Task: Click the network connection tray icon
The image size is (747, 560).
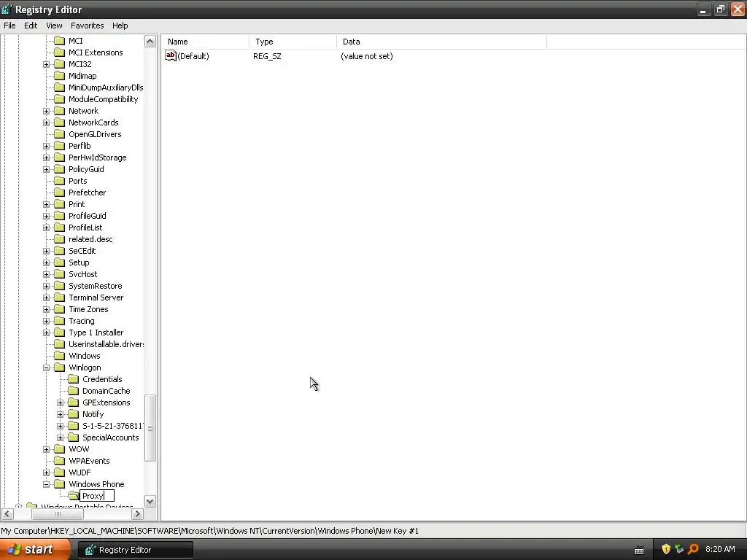Action: point(679,549)
